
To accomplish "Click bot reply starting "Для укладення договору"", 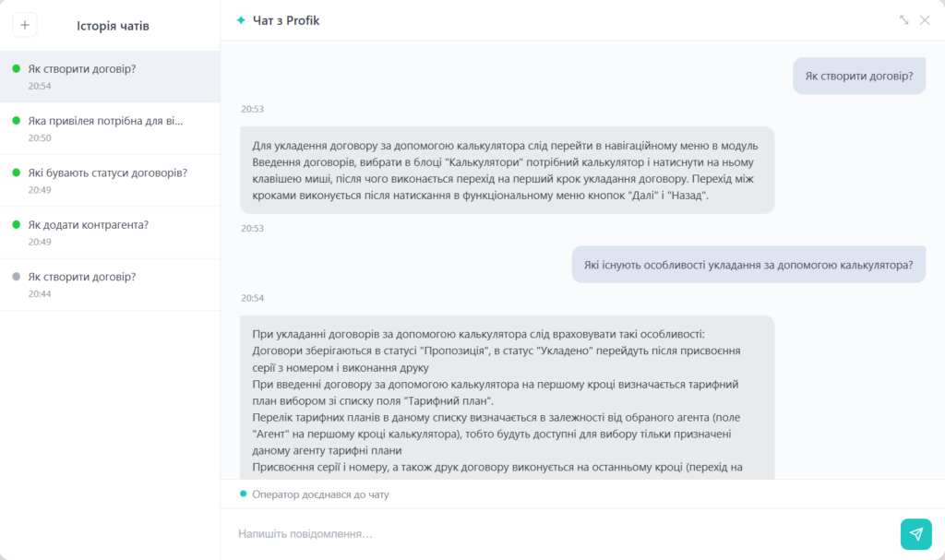I will coord(507,170).
